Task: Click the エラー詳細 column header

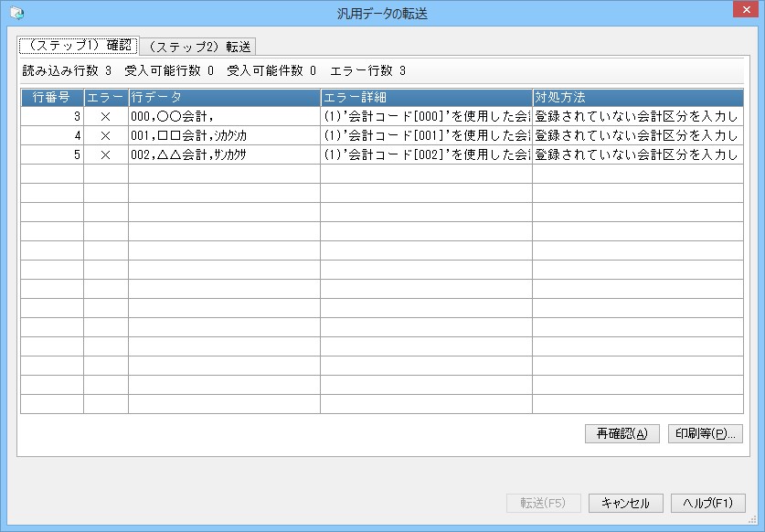Action: (427, 98)
